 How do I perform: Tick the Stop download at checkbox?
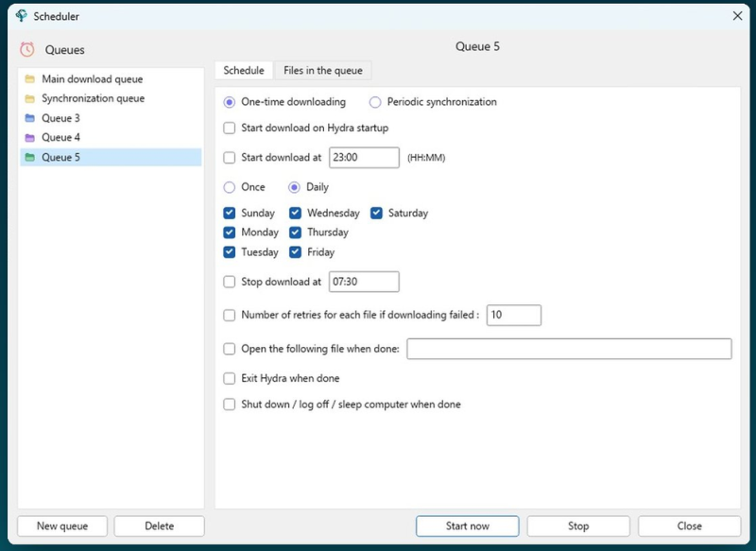pyautogui.click(x=230, y=282)
